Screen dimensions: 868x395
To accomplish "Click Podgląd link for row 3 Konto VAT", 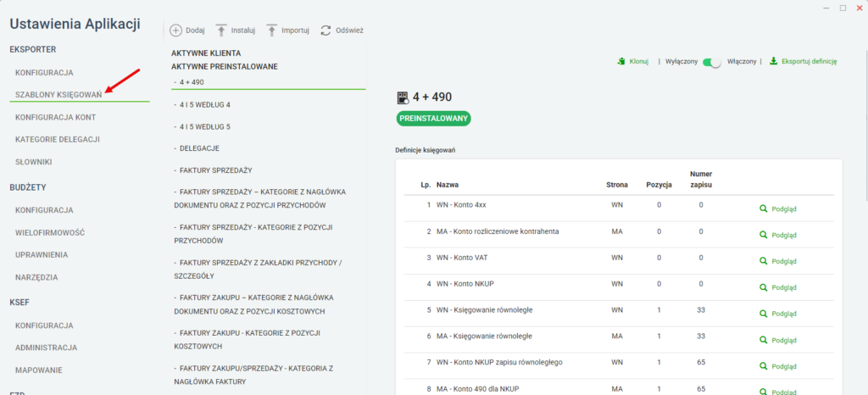I will pyautogui.click(x=784, y=262).
